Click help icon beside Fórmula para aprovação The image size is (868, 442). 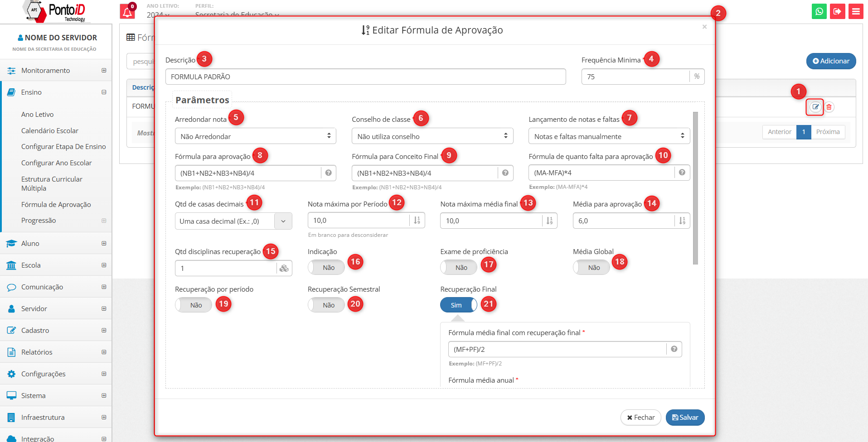[328, 173]
